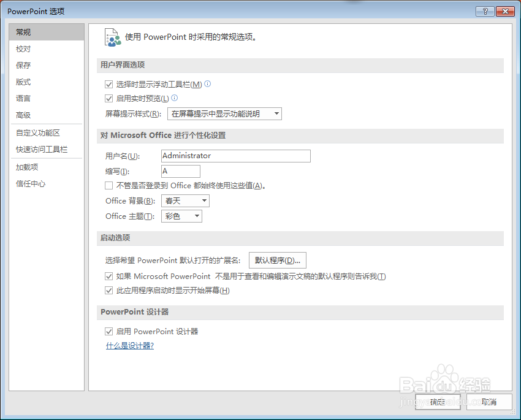The width and height of the screenshot is (521, 420).
Task: Close the PowerPoint 选项 dialog
Action: (505, 11)
